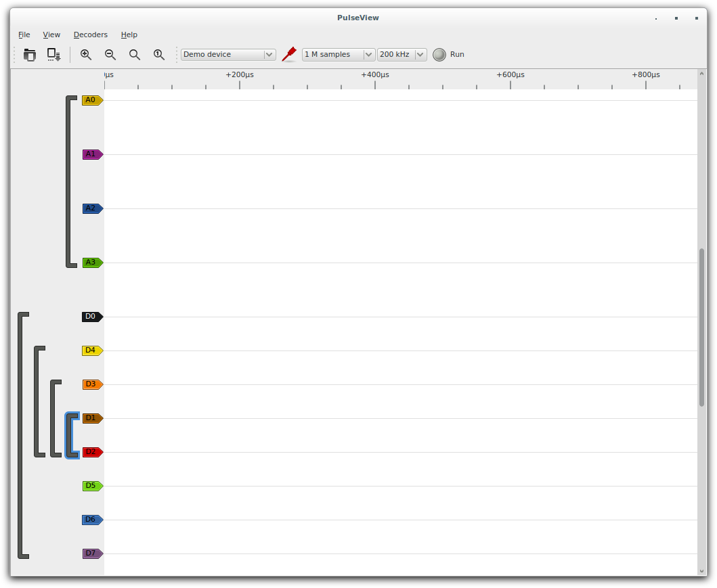Click the zoom one-to-one icon
The image size is (717, 588).
159,55
